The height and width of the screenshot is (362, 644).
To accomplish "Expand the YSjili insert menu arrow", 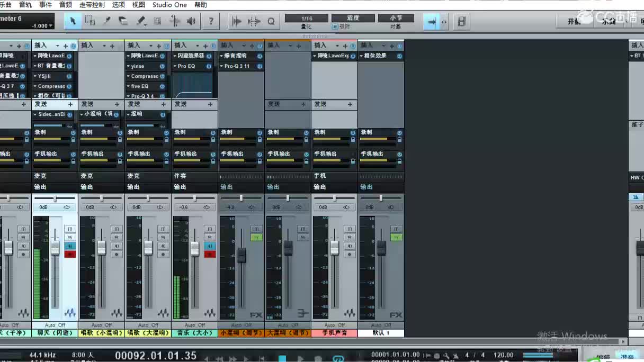I will pos(35,76).
